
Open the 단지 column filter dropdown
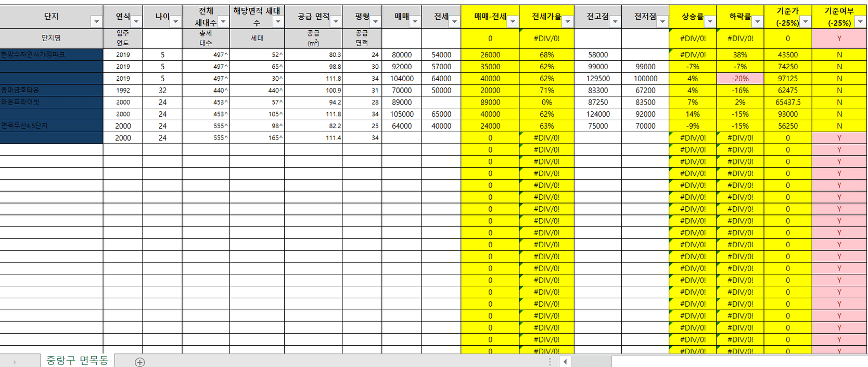[x=96, y=21]
